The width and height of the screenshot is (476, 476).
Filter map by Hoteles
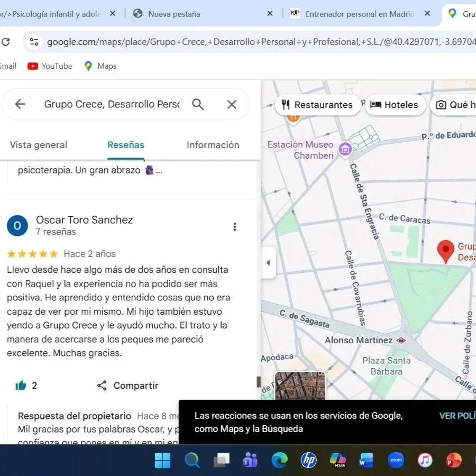[x=395, y=105]
